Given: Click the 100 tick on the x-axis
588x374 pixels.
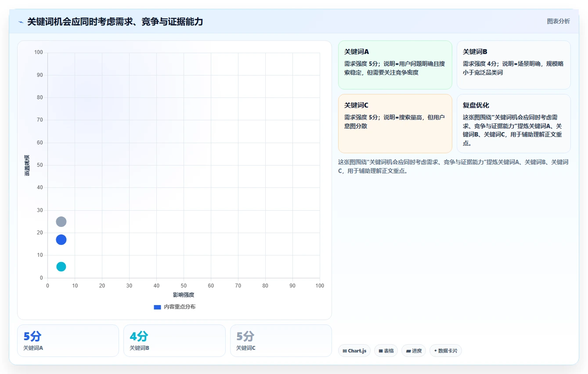Looking at the screenshot, I should pyautogui.click(x=320, y=286).
